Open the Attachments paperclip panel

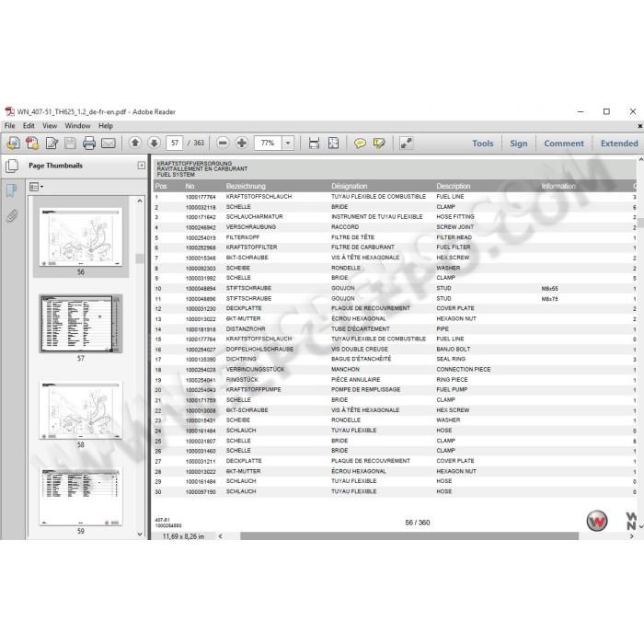tap(12, 215)
